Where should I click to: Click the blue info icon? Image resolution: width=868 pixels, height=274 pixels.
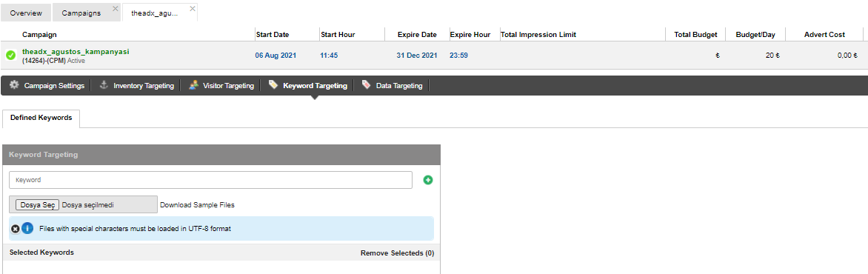[x=27, y=228]
